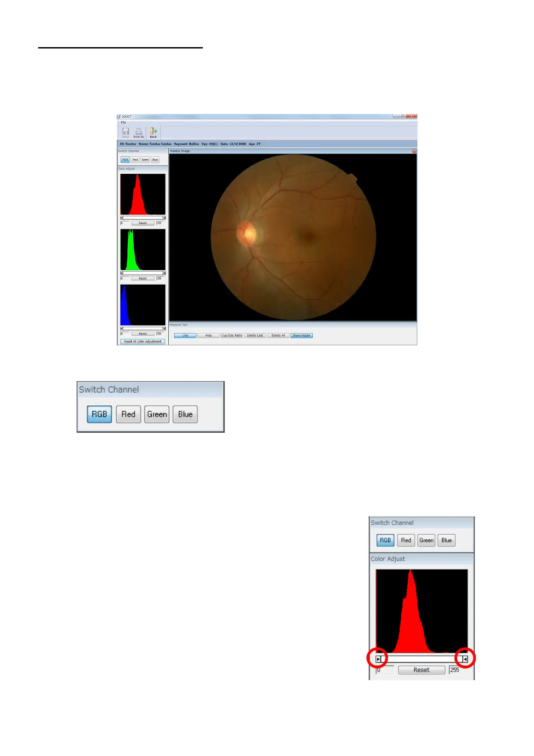
Task: Click the Delete All button
Action: (x=278, y=335)
